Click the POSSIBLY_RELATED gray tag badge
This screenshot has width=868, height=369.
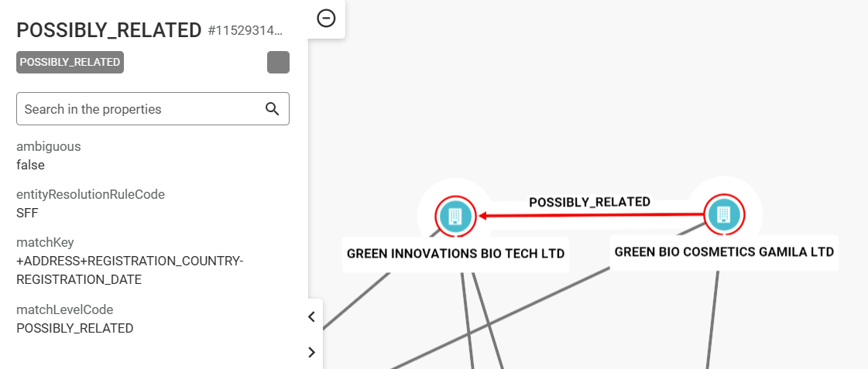pyautogui.click(x=70, y=63)
